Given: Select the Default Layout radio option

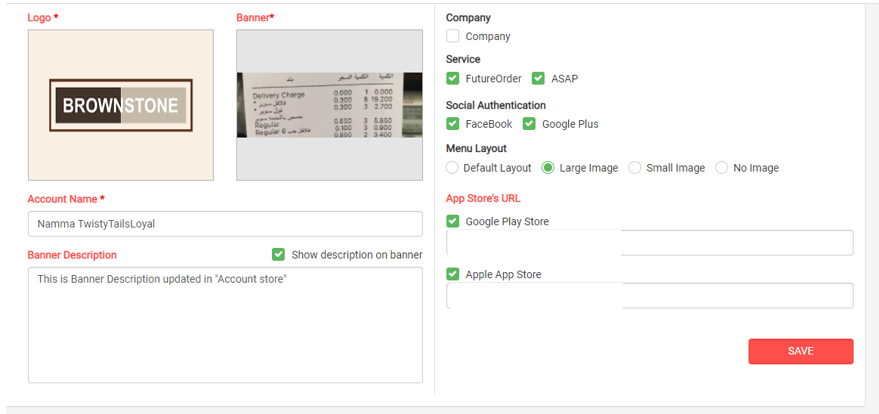Looking at the screenshot, I should 452,168.
